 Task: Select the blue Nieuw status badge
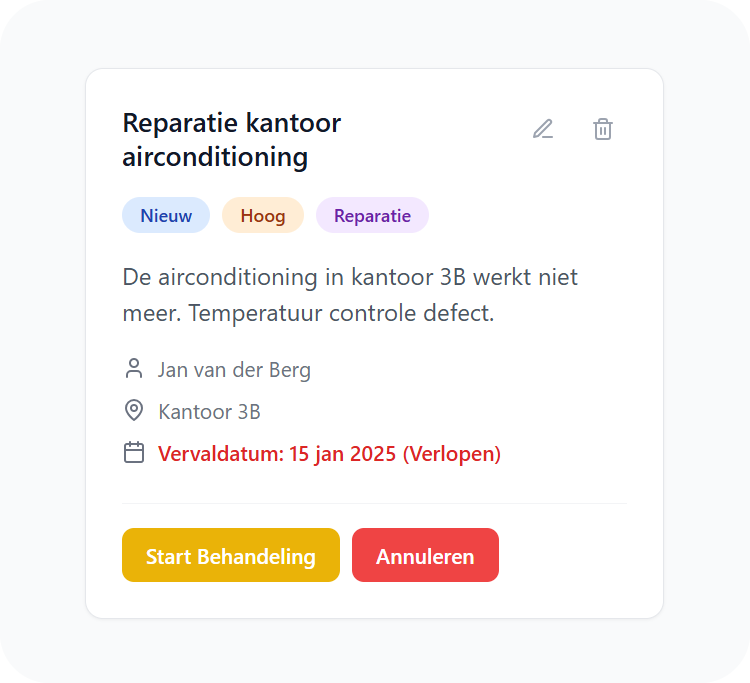coord(166,215)
